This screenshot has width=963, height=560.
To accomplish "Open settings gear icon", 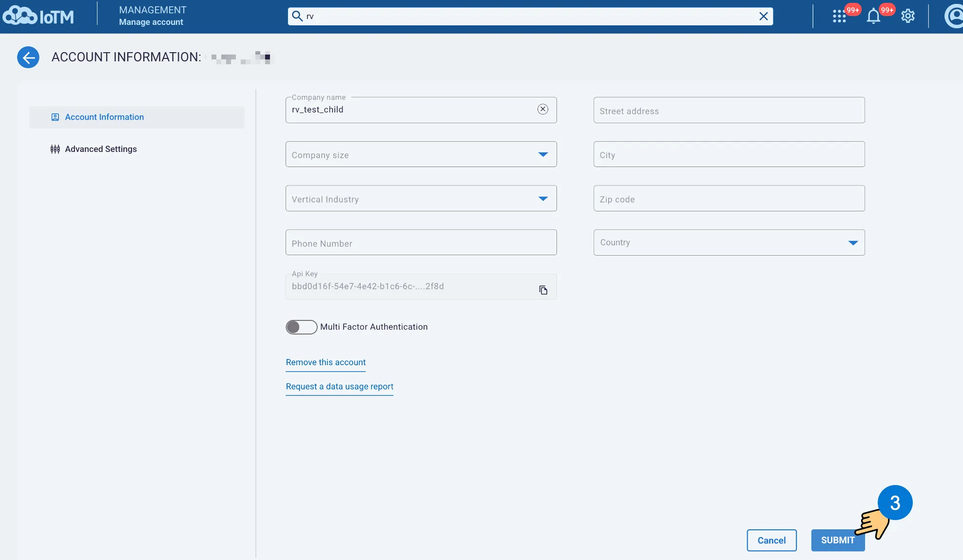I will coord(908,16).
